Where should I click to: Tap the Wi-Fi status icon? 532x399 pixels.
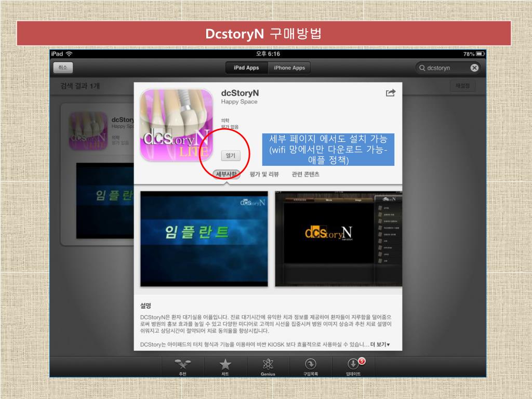[x=69, y=54]
